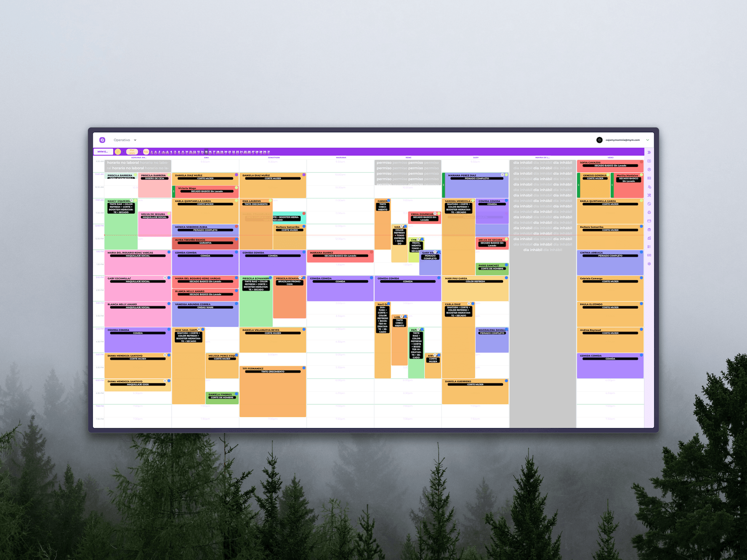
Task: Click the client profile sidebar icon
Action: click(649, 169)
